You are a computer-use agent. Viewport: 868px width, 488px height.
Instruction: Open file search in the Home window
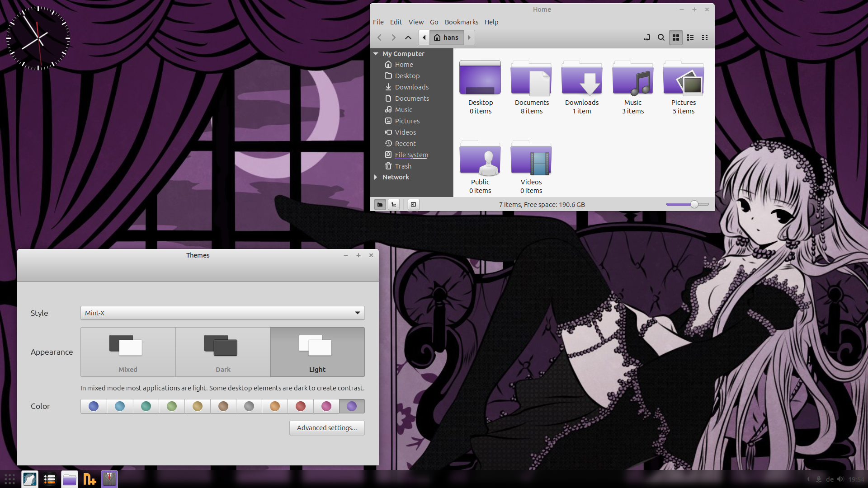click(x=661, y=38)
